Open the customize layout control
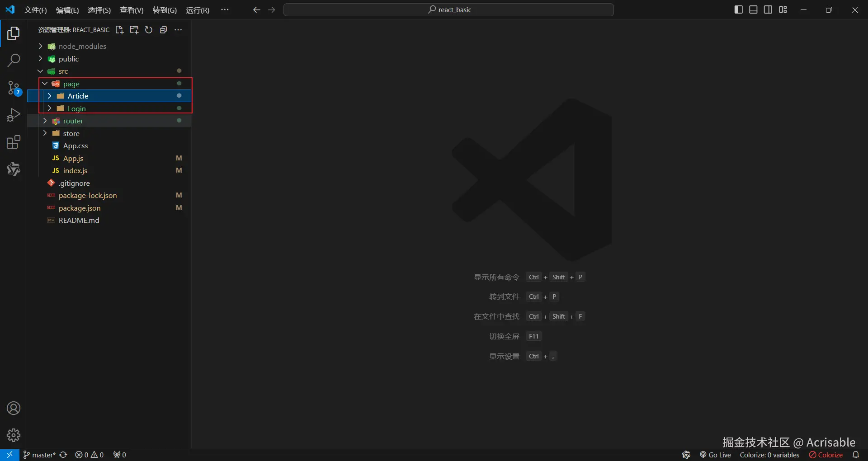The height and width of the screenshot is (461, 868). [783, 10]
